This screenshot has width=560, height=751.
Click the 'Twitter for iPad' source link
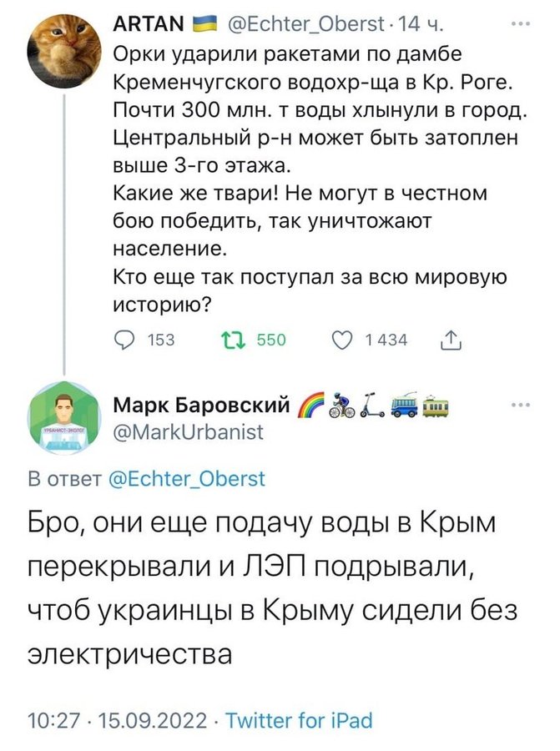tap(300, 721)
